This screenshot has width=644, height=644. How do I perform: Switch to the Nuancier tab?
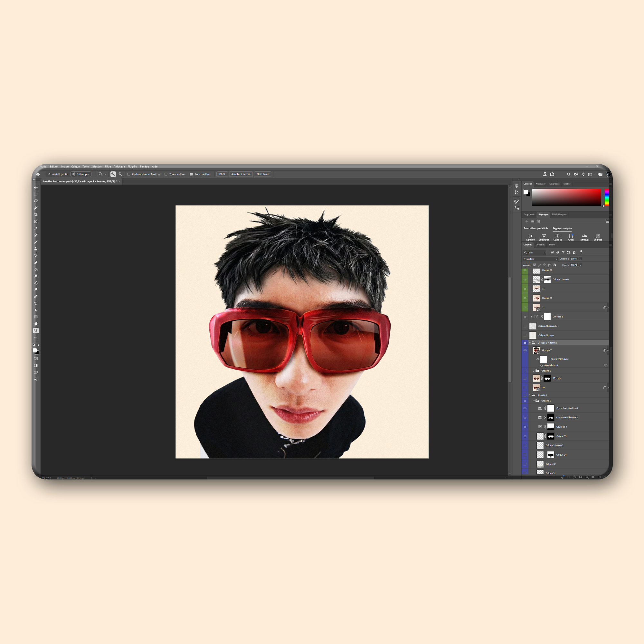coord(540,184)
